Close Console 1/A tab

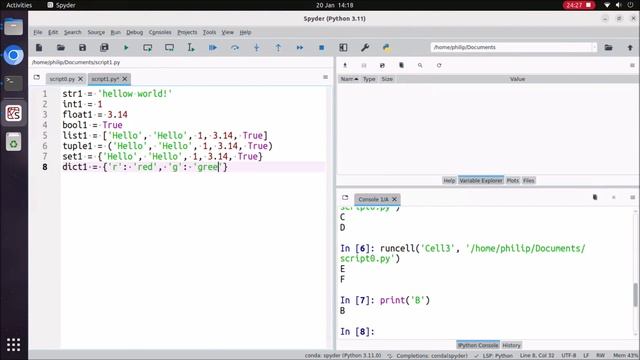pyautogui.click(x=394, y=199)
